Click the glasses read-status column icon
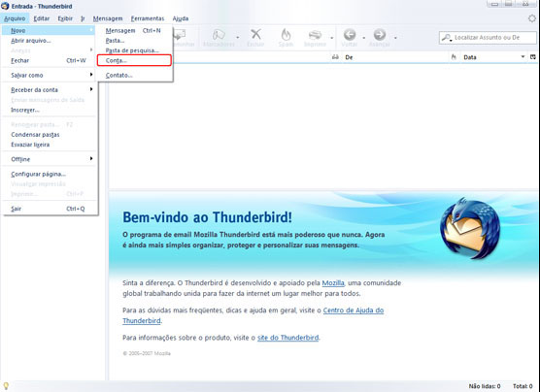540x392 pixels. click(x=335, y=57)
